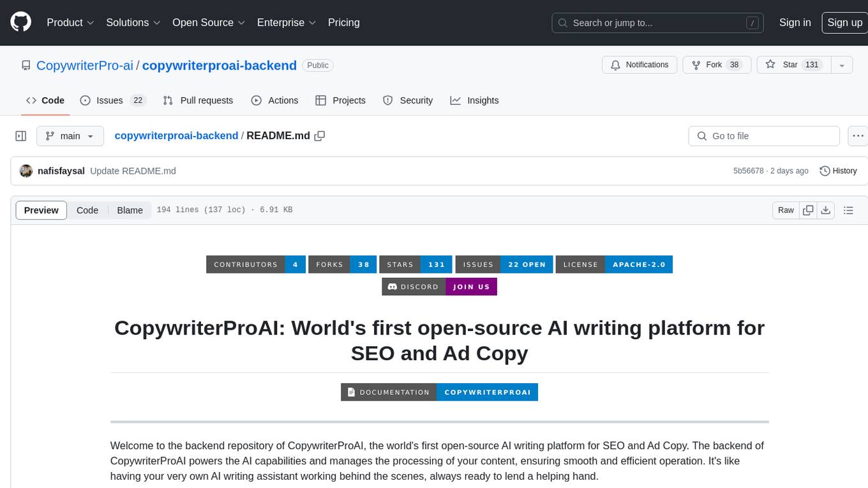This screenshot has width=868, height=488.
Task: Expand the Solutions menu
Action: point(133,22)
